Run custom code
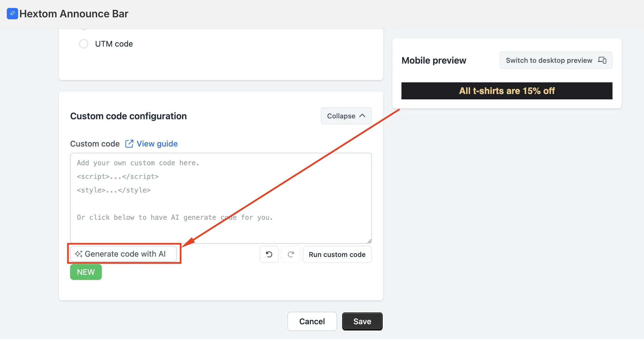Image resolution: width=644 pixels, height=339 pixels. coord(337,254)
